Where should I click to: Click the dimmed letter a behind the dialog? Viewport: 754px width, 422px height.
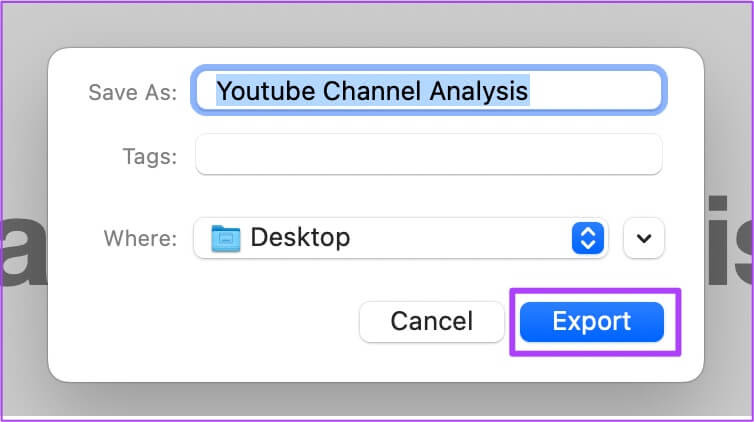[x=23, y=250]
